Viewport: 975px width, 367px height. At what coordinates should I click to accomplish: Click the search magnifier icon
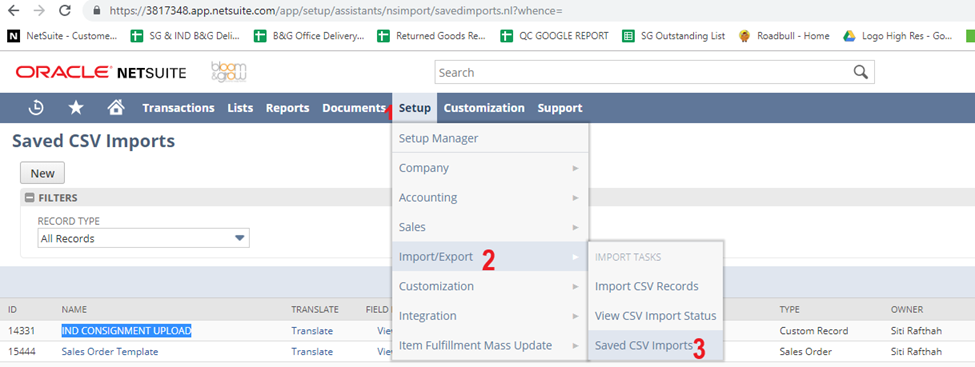click(x=861, y=72)
